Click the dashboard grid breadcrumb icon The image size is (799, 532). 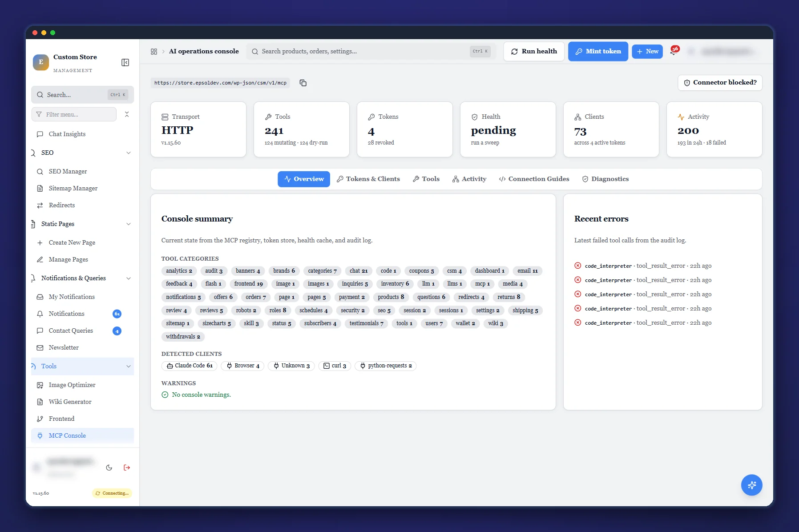click(x=154, y=52)
